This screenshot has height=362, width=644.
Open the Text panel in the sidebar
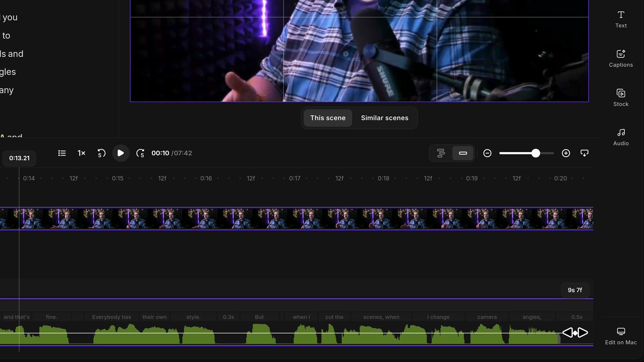click(621, 19)
